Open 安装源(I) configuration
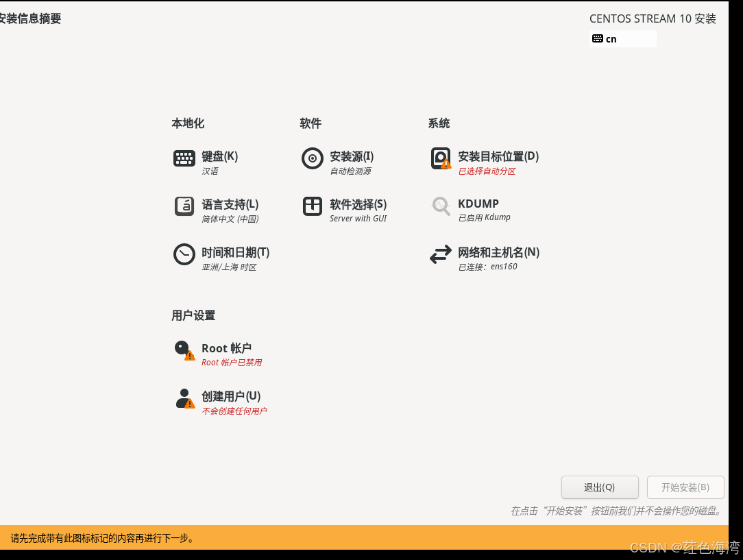The width and height of the screenshot is (743, 560). coord(352,156)
